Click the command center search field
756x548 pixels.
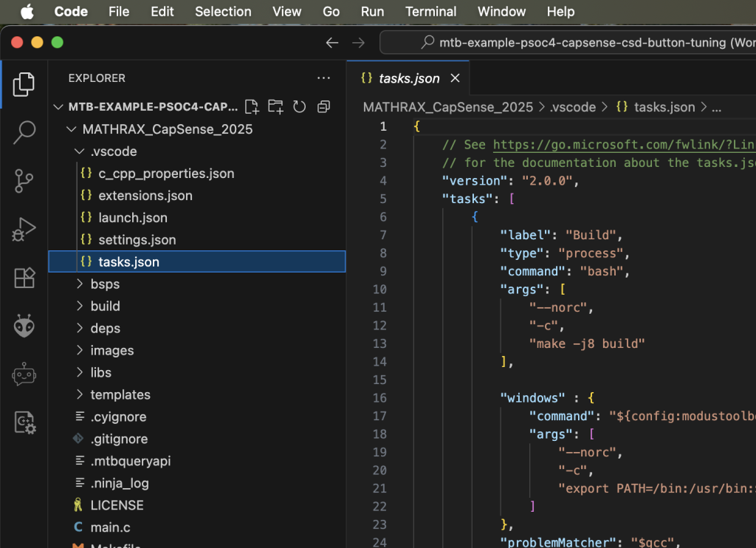(568, 43)
